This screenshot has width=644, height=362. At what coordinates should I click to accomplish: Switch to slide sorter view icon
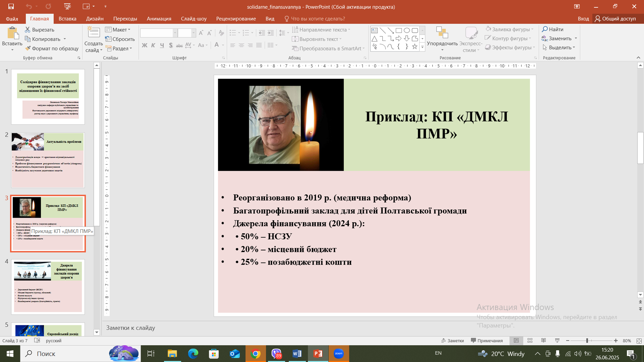[530, 341]
